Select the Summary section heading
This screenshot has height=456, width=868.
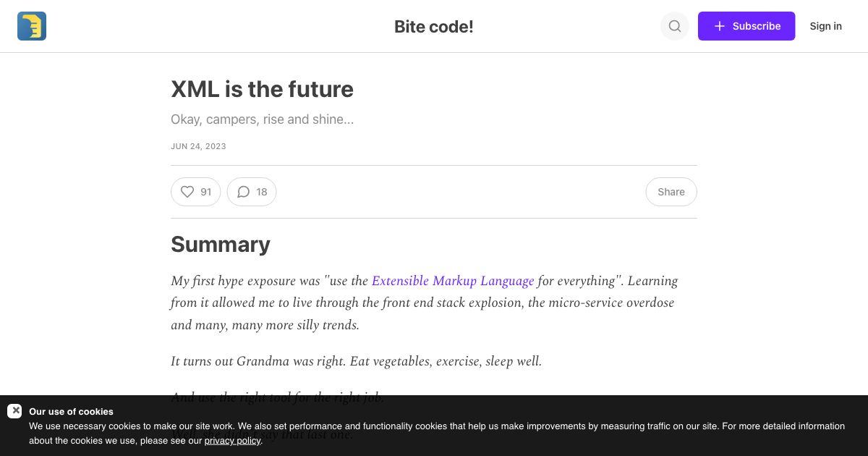pos(221,244)
